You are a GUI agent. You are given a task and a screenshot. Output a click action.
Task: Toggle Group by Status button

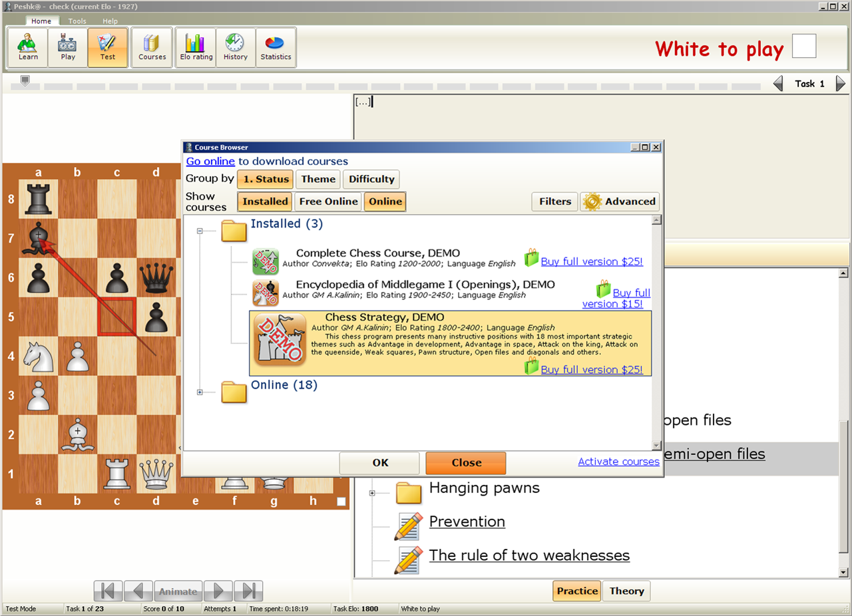[x=266, y=179]
